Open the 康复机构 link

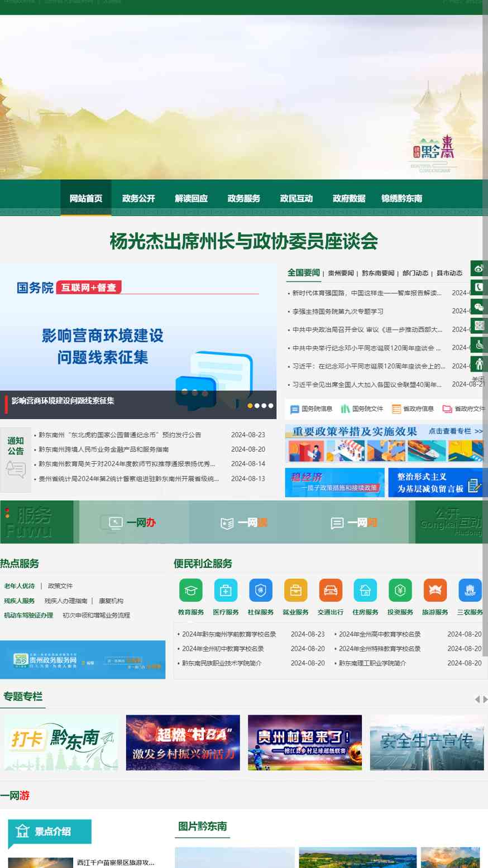[111, 601]
